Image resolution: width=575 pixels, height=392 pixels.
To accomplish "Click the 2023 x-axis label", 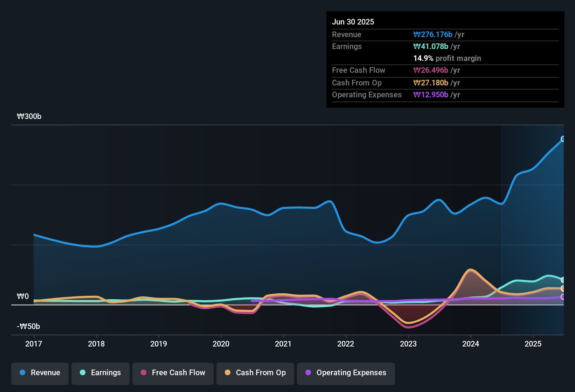I will coord(408,344).
